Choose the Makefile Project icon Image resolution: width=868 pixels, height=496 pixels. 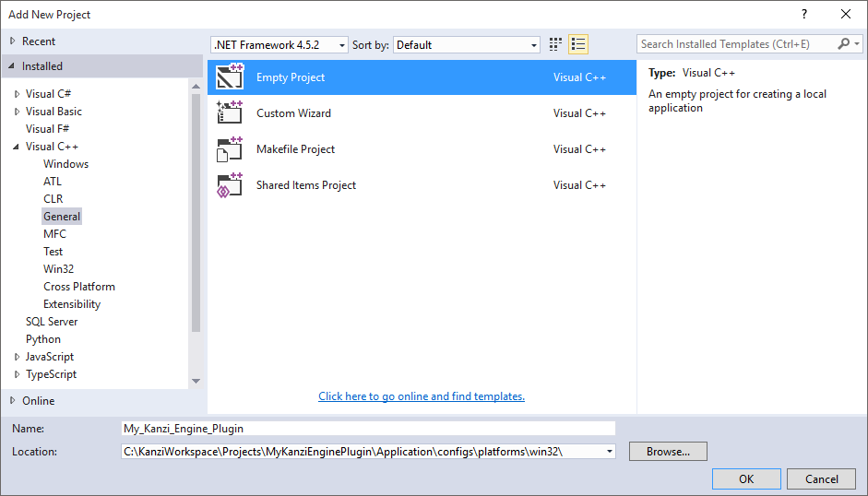coord(229,149)
